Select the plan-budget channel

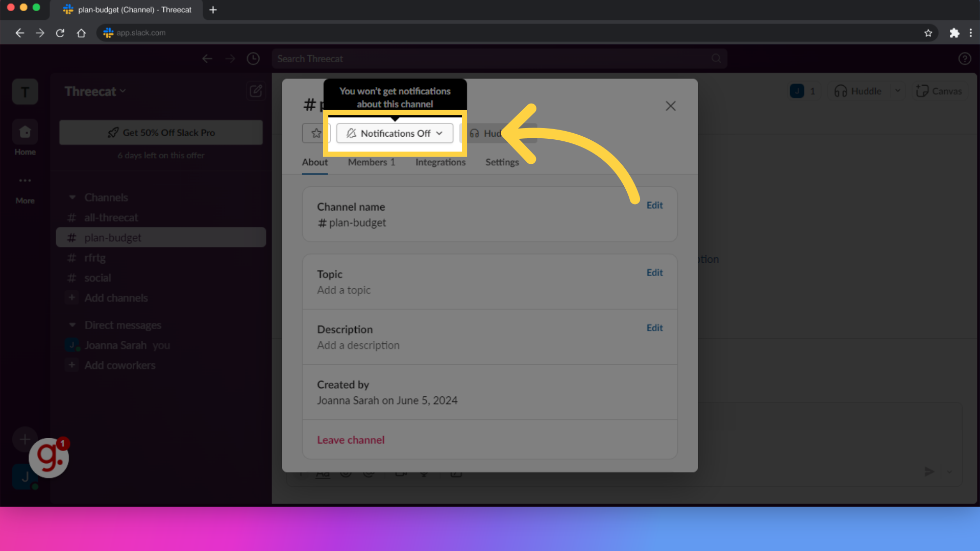pos(161,238)
